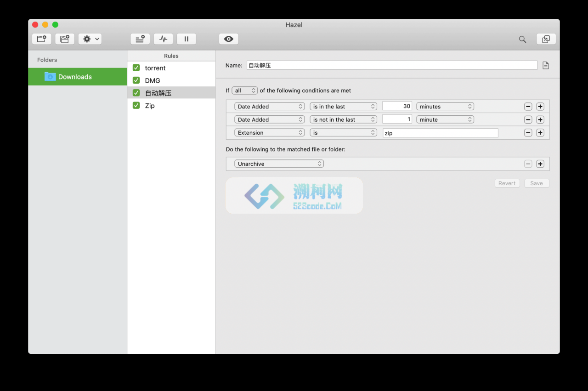Screen dimensions: 588x391
Task: Add condition after 30 minutes row
Action: [x=540, y=107]
